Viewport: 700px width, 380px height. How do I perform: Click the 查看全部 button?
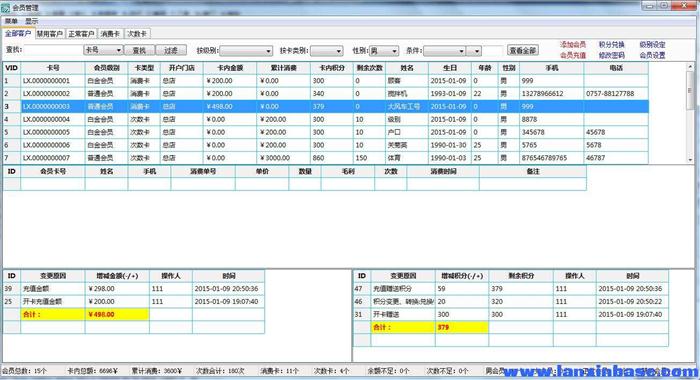[523, 50]
